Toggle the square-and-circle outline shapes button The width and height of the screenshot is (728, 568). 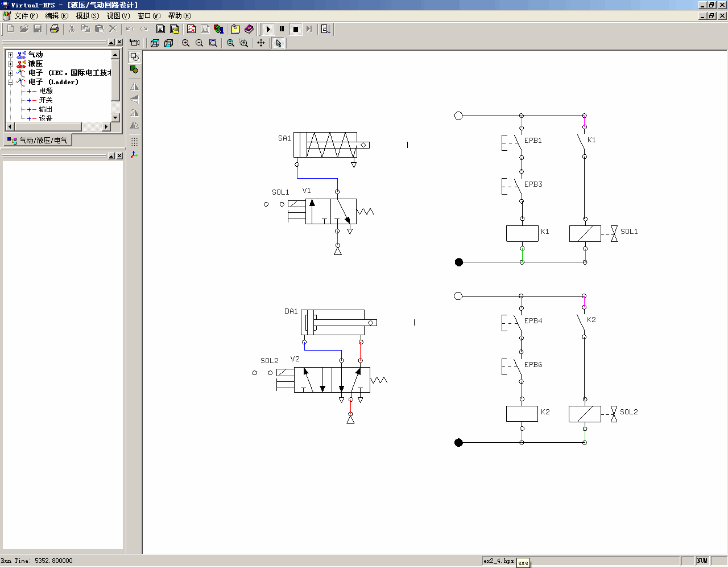134,56
